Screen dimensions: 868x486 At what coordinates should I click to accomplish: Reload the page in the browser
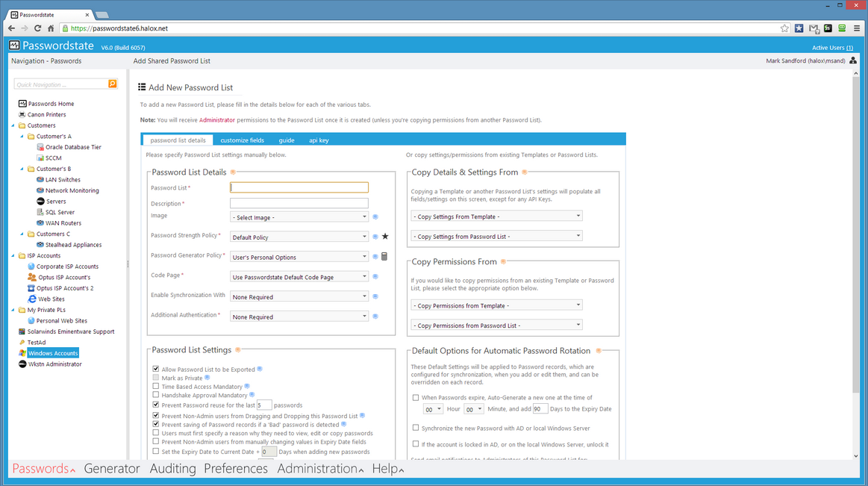click(x=37, y=28)
